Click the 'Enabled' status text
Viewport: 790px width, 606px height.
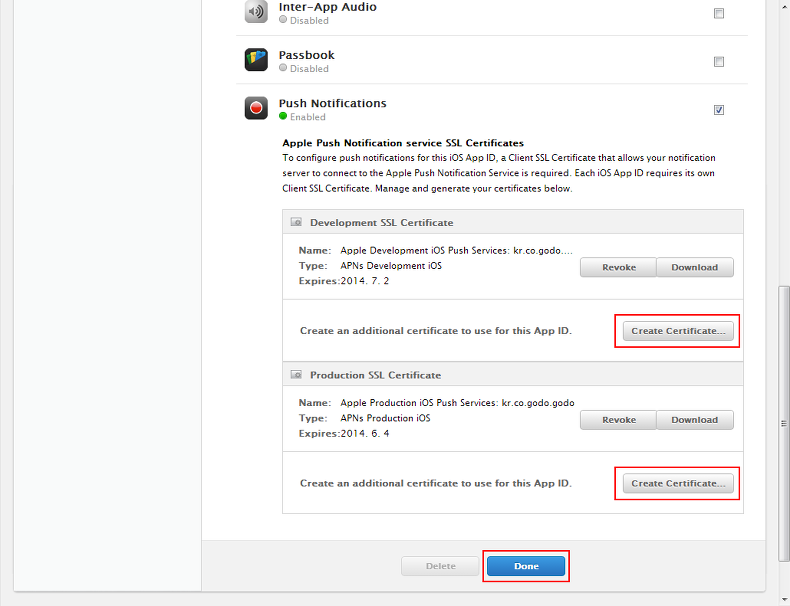pos(308,117)
